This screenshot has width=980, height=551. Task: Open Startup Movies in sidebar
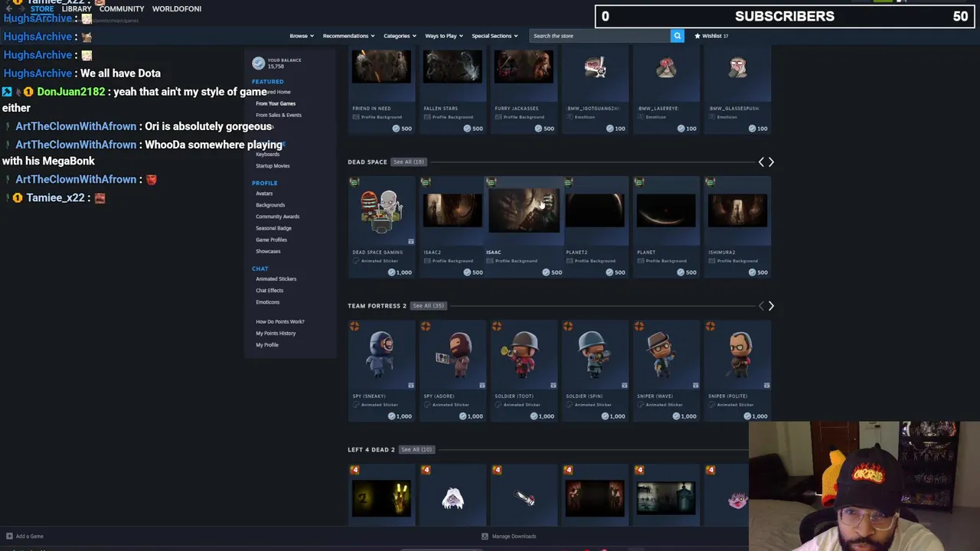coord(273,166)
